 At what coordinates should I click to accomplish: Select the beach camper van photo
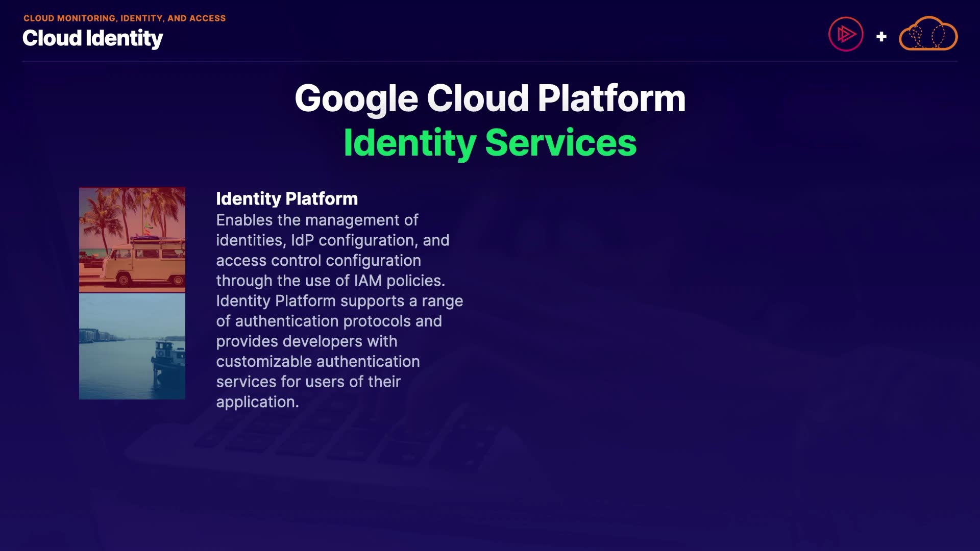(x=132, y=239)
